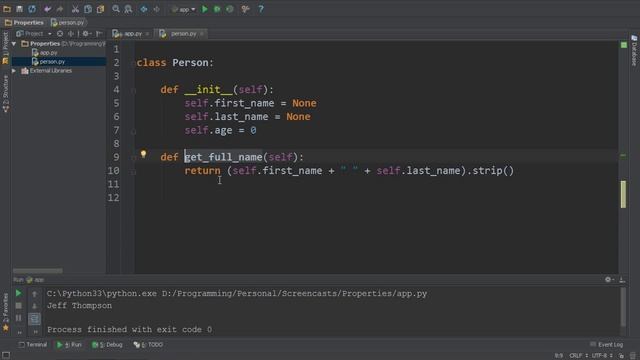Click the Pause output icon in Run panel
Screen dimensions: 640x360
18,318
